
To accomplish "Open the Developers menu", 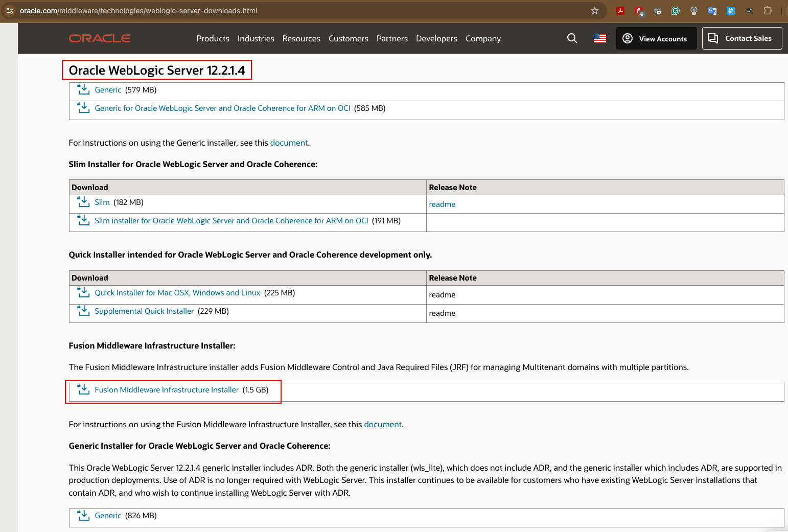I will [x=436, y=39].
